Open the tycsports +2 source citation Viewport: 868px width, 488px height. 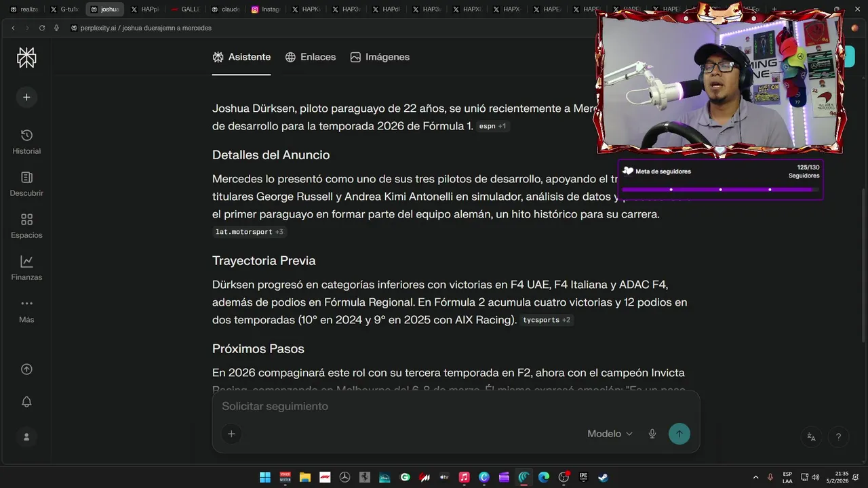click(x=547, y=320)
